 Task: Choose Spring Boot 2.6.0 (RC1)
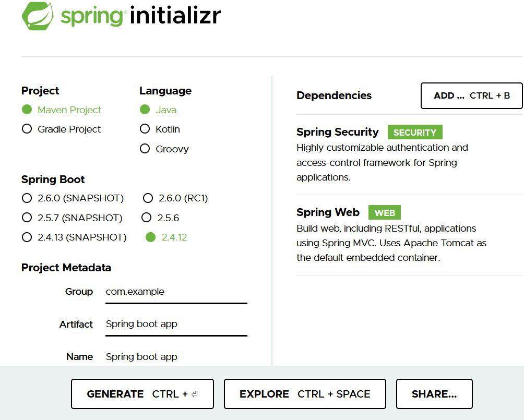pos(148,198)
